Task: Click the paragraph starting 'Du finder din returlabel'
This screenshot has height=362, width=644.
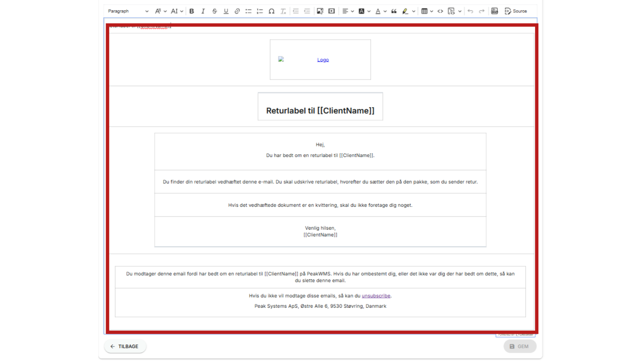Action: (320, 182)
